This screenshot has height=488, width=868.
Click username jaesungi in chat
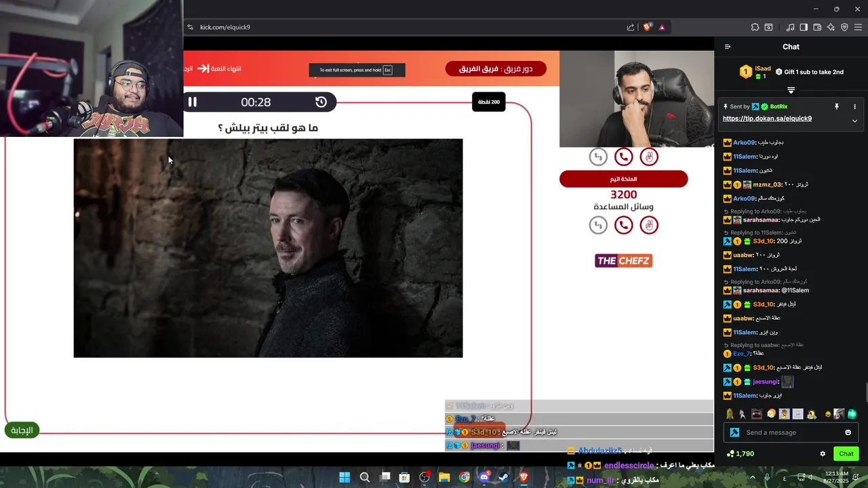pyautogui.click(x=765, y=382)
